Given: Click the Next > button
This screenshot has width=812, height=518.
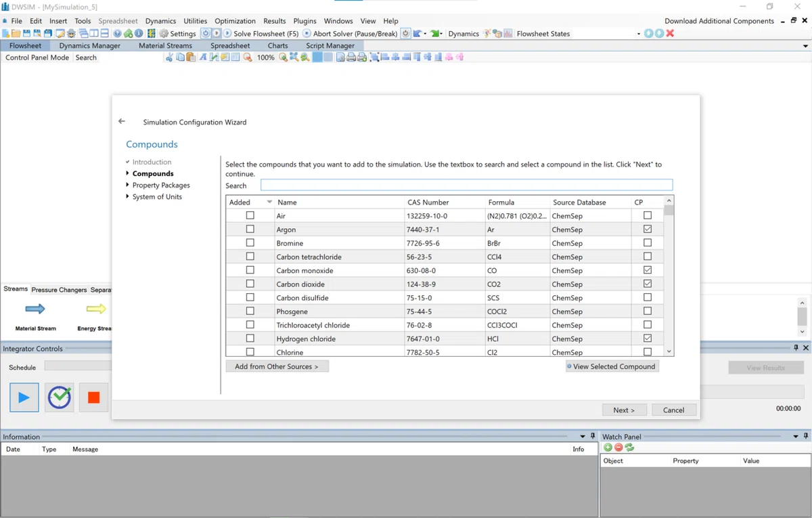Looking at the screenshot, I should point(624,410).
